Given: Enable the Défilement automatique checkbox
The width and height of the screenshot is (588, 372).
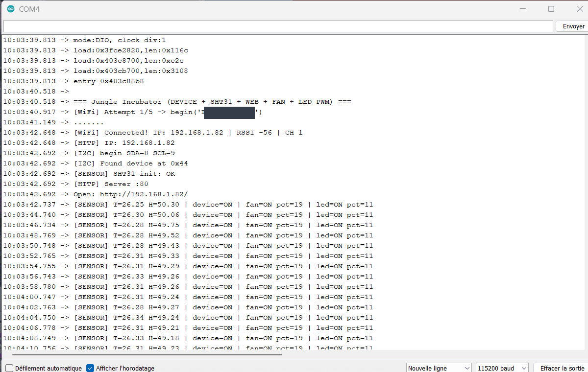Looking at the screenshot, I should (x=9, y=368).
